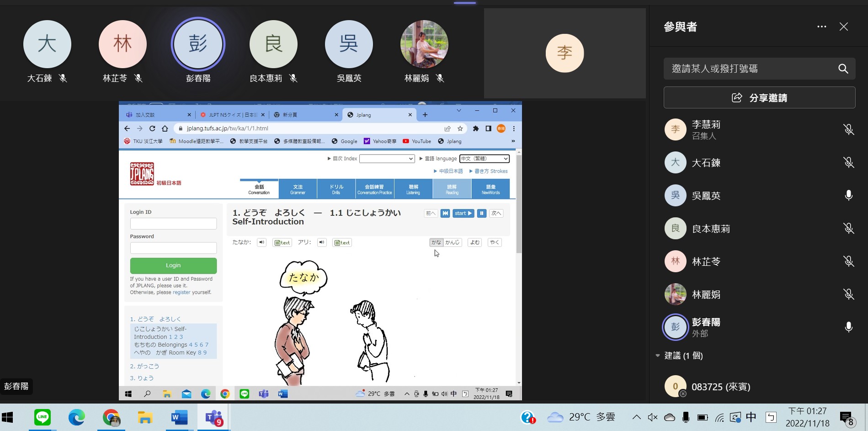Screen dimensions: 868x431
Task: Open File Explorer from the bottom Windows taskbar
Action: tap(145, 417)
